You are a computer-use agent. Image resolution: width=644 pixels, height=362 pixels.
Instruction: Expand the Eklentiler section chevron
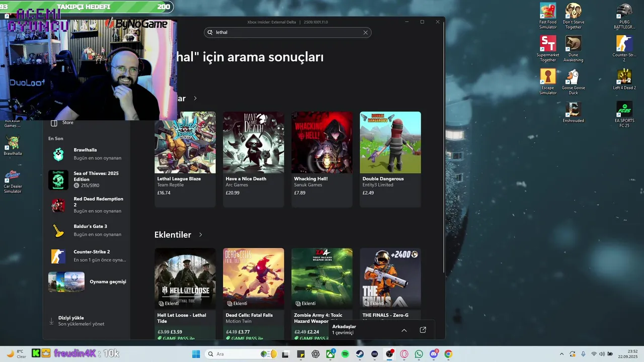200,235
